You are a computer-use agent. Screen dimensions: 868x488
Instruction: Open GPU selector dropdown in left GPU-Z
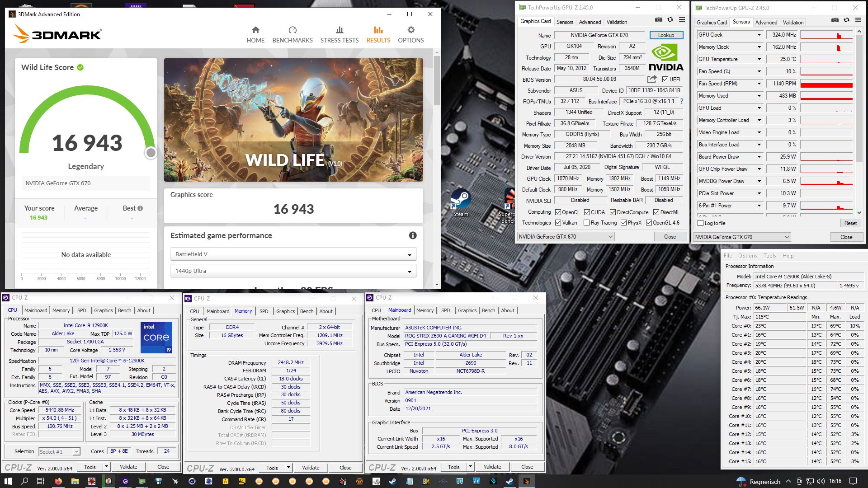pyautogui.click(x=566, y=237)
